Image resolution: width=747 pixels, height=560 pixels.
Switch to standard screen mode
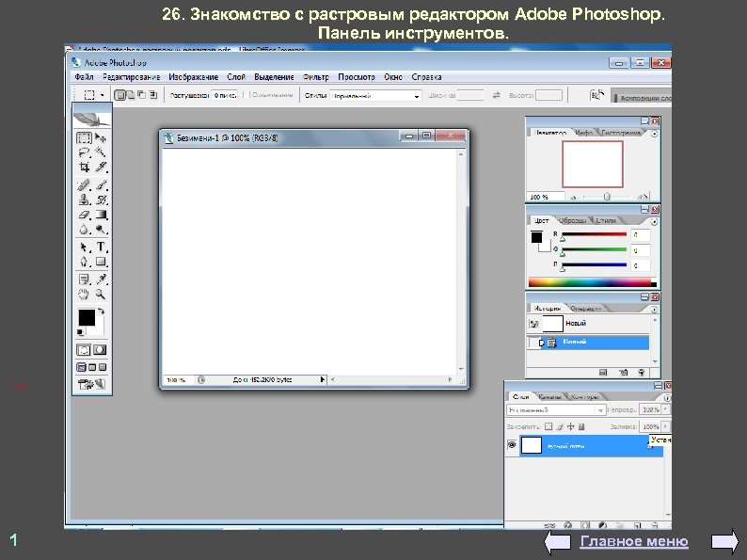82,367
